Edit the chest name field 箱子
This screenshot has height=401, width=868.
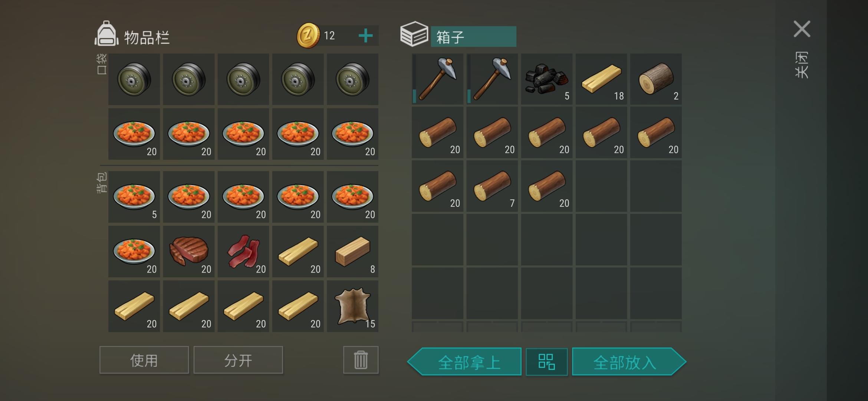coord(473,36)
